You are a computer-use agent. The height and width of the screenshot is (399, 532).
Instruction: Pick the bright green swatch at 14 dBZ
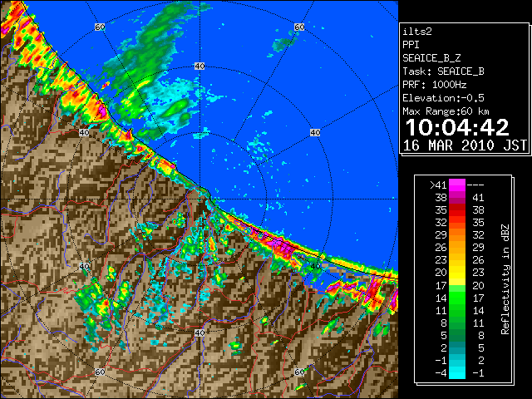(x=457, y=298)
